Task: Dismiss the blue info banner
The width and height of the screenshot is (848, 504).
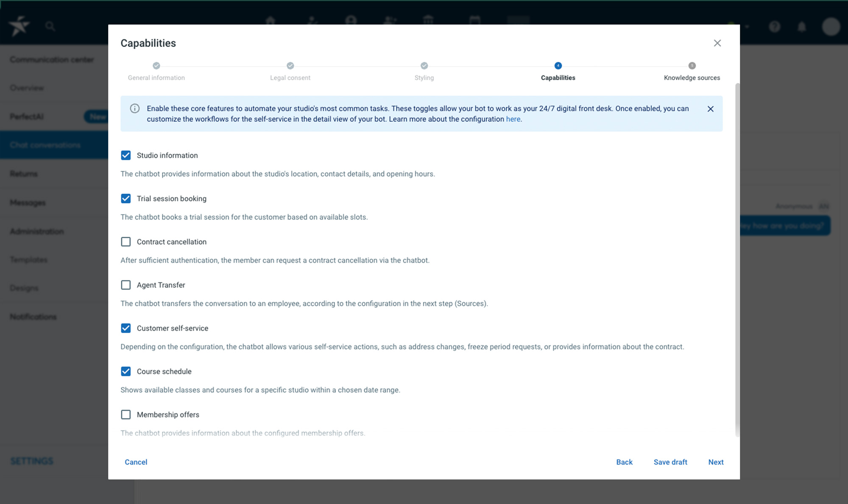Action: [x=711, y=109]
